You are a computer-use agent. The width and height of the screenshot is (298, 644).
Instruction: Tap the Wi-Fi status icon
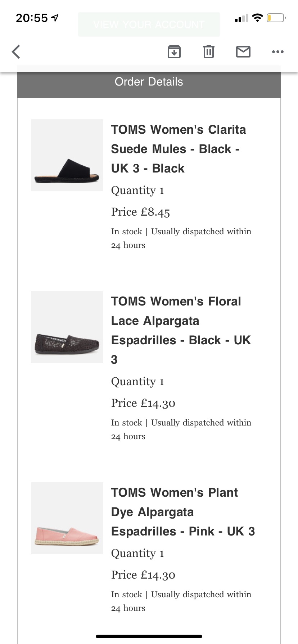257,18
